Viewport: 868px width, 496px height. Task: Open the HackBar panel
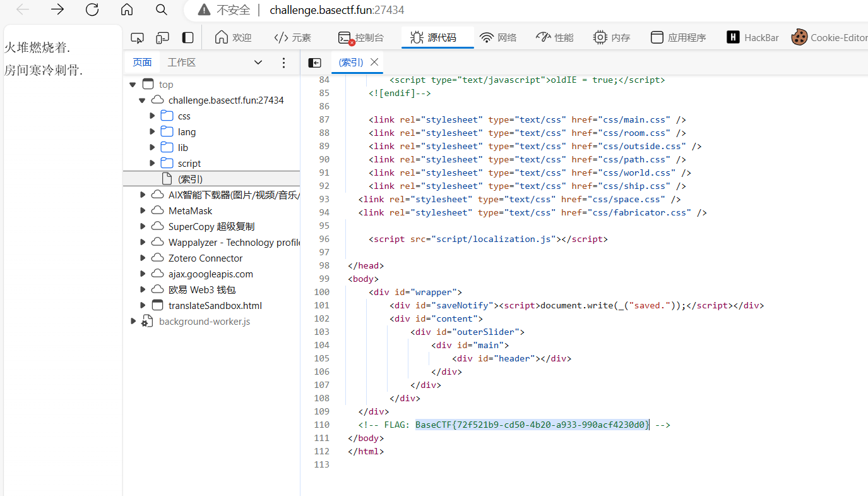(x=752, y=37)
